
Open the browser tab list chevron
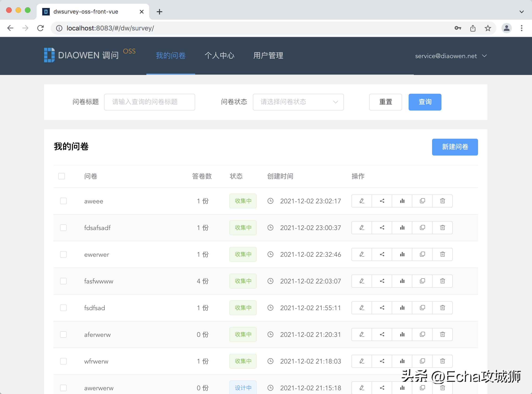click(x=521, y=11)
